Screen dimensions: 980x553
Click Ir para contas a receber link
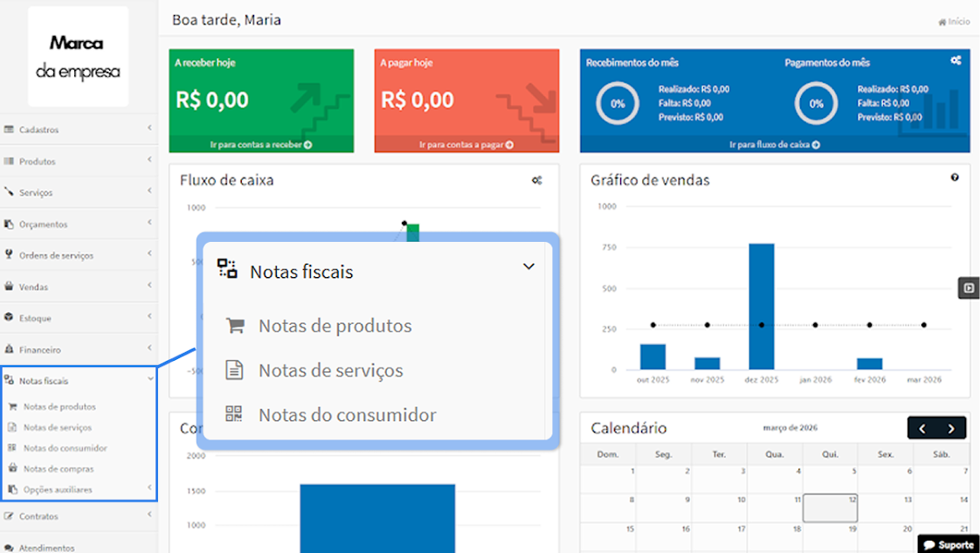click(260, 145)
